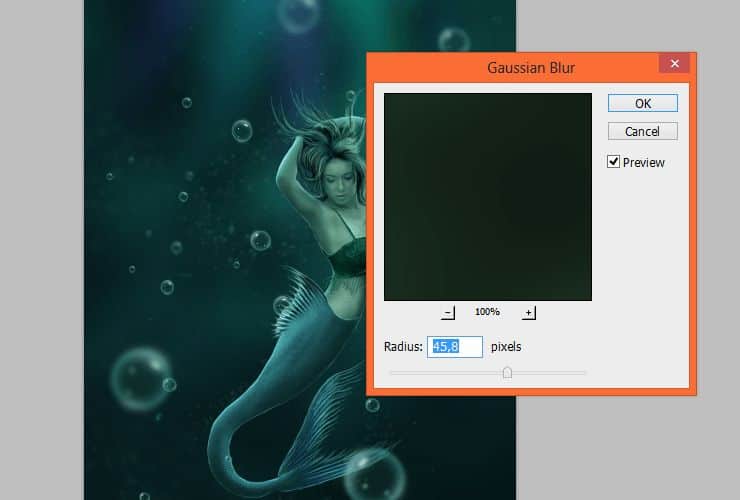
Task: Click the Preview checkbox label text
Action: 643,162
